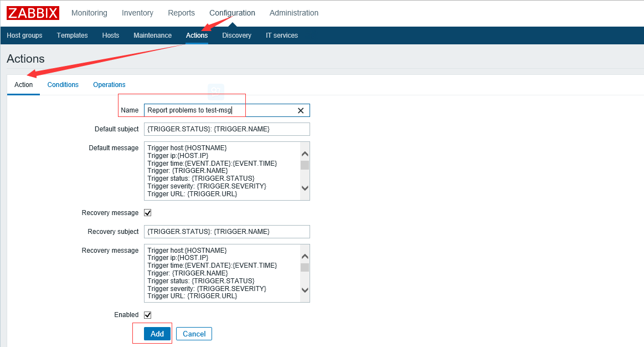Switch to the Action tab

tap(23, 85)
